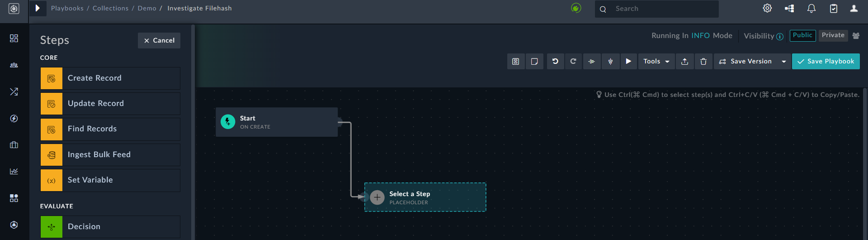The width and height of the screenshot is (868, 240).
Task: Open the lightning automation icon in sidebar
Action: [x=14, y=119]
